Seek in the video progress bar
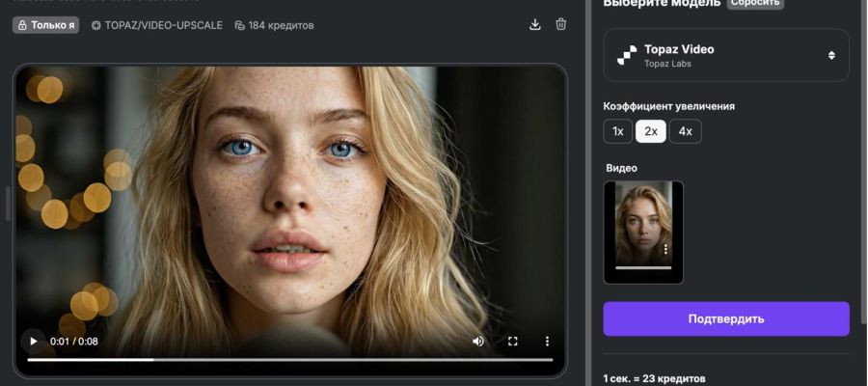This screenshot has width=868, height=386. (290, 360)
